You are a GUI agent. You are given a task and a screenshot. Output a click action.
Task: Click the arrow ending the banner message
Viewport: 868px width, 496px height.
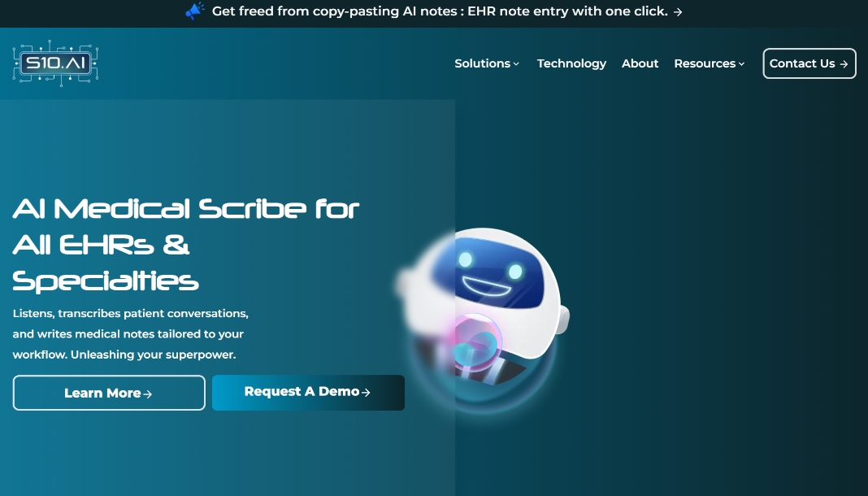(x=678, y=11)
